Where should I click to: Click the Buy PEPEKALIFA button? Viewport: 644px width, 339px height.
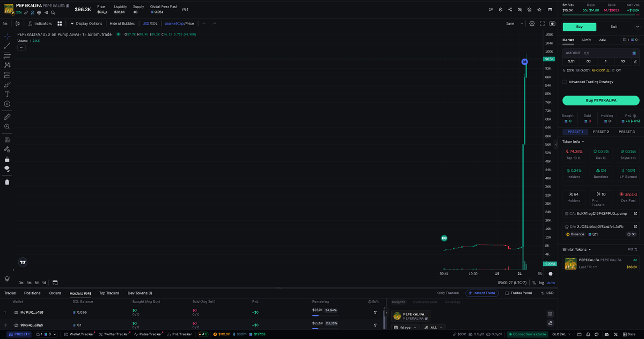pos(601,100)
